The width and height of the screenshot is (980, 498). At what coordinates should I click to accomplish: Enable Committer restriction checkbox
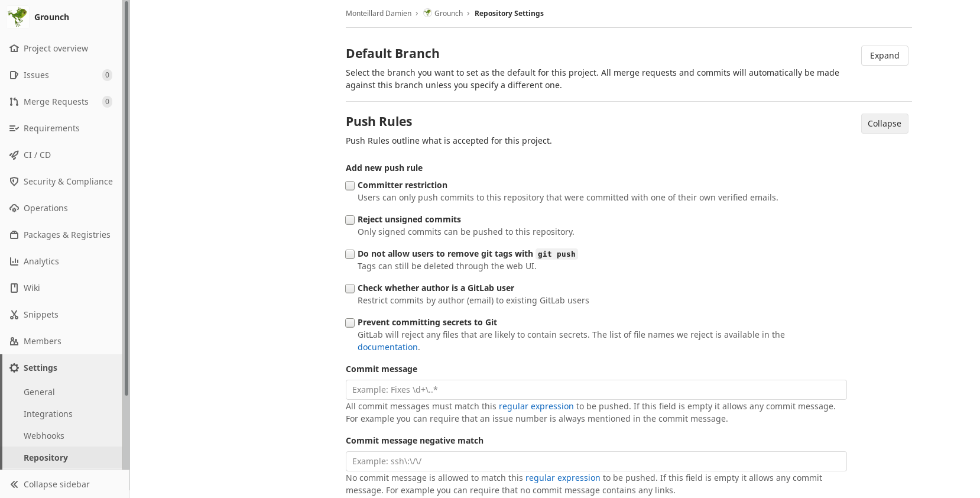coord(350,186)
